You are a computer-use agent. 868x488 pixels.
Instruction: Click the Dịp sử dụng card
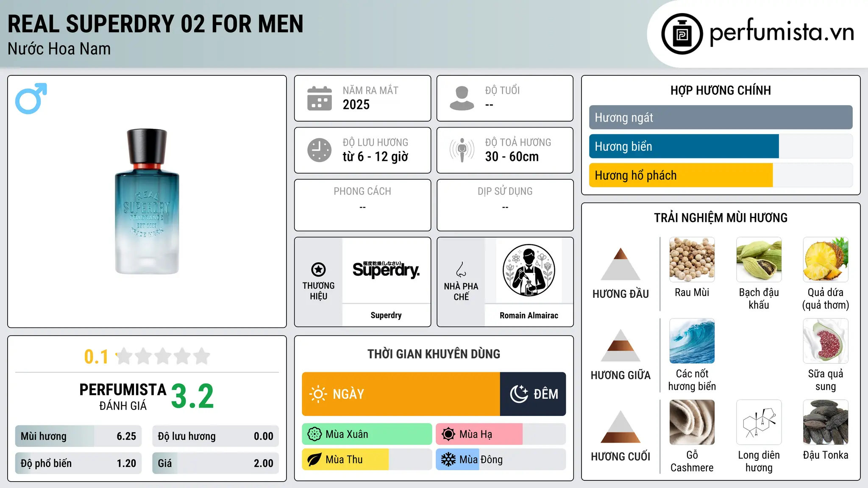pyautogui.click(x=505, y=205)
